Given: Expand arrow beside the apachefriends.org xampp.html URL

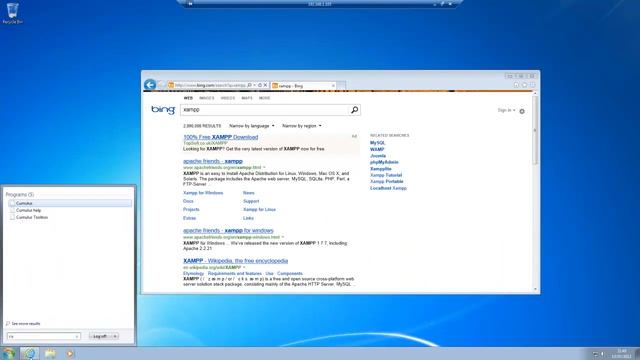Looking at the screenshot, I should tap(264, 167).
